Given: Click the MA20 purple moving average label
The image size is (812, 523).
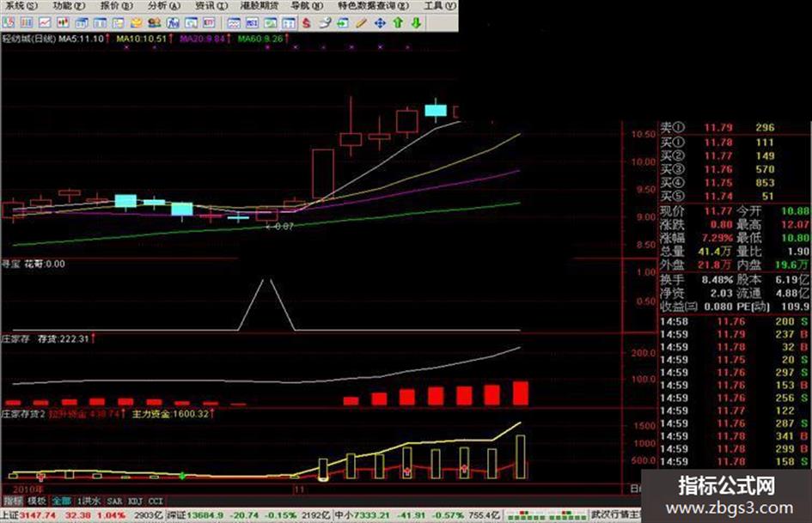Looking at the screenshot, I should [x=205, y=39].
